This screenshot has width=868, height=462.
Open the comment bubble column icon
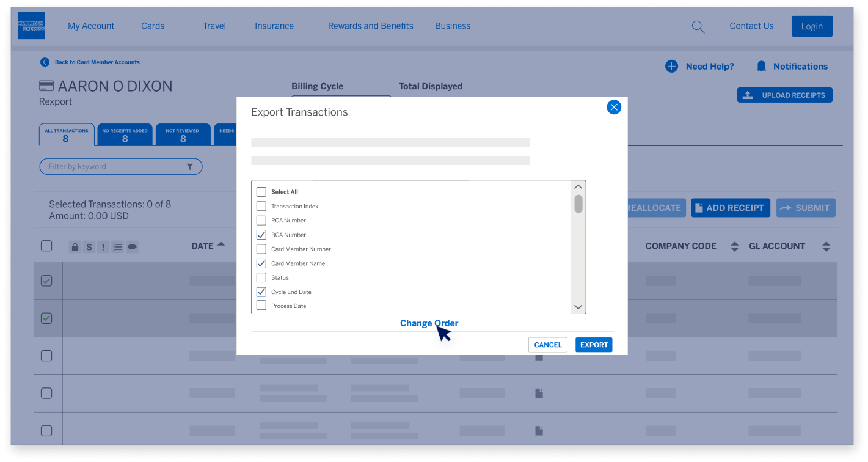pos(131,246)
